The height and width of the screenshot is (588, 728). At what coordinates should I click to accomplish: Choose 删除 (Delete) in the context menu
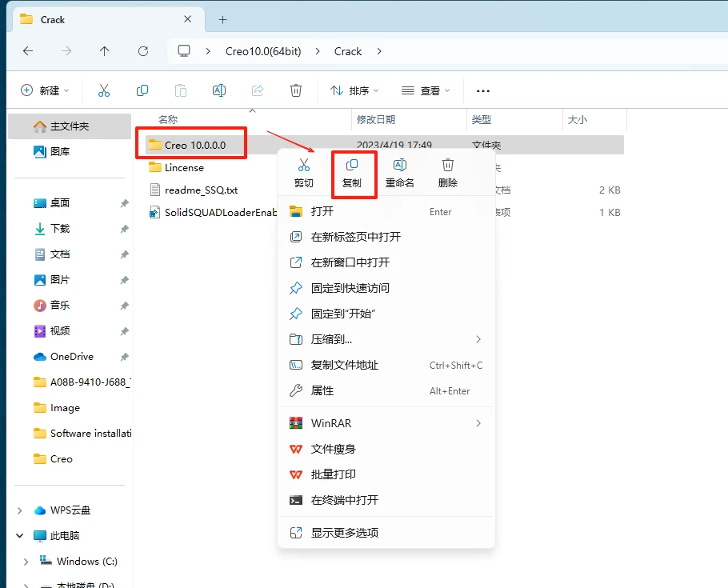point(447,173)
